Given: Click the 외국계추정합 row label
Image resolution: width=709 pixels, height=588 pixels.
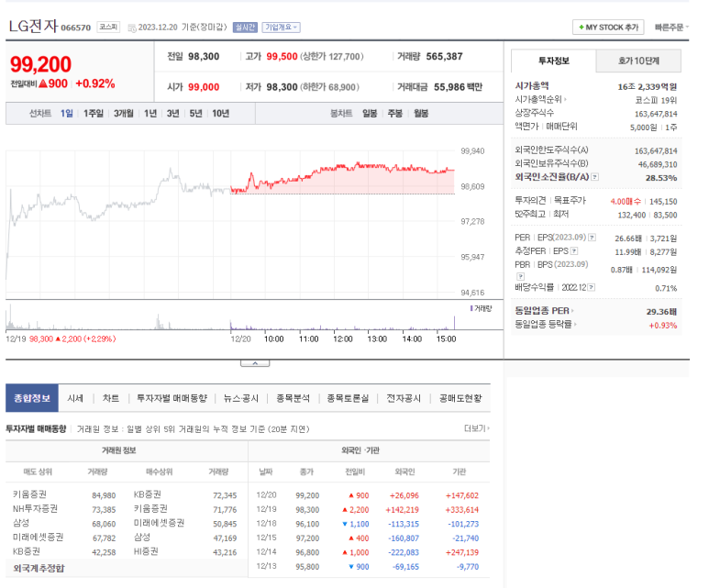Looking at the screenshot, I should 39,568.
